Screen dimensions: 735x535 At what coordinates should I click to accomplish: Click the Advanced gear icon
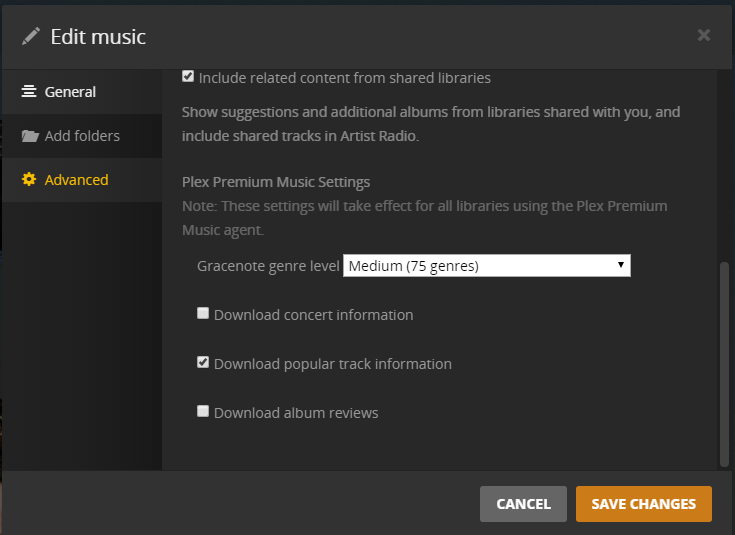tap(29, 180)
